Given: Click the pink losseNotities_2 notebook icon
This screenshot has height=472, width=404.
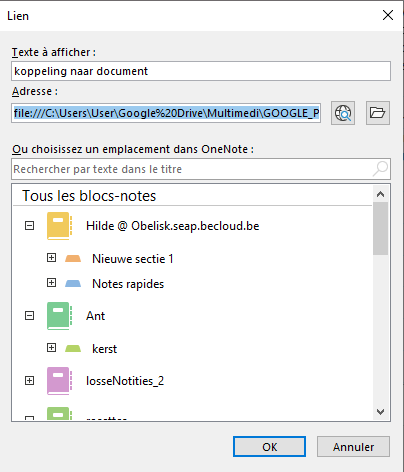Looking at the screenshot, I should pyautogui.click(x=59, y=381).
